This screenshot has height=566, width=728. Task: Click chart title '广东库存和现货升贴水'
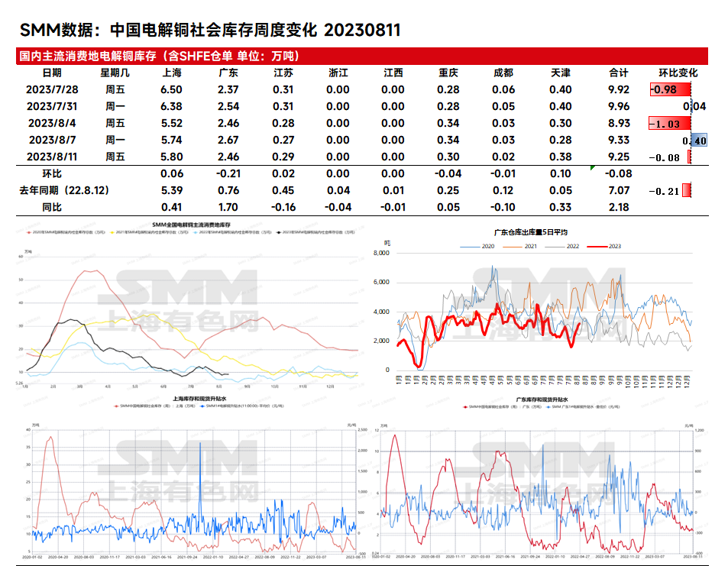click(542, 399)
